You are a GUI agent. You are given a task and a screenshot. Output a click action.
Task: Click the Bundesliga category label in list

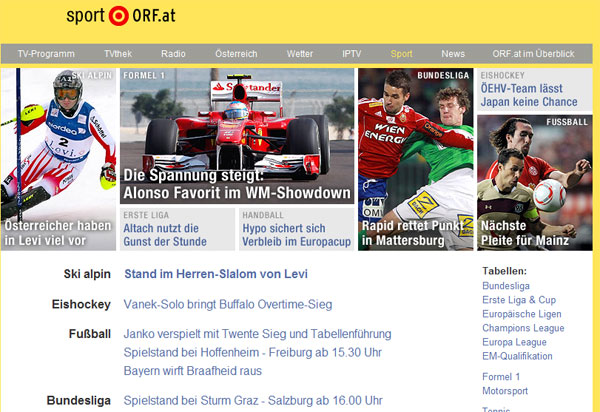[x=78, y=401]
